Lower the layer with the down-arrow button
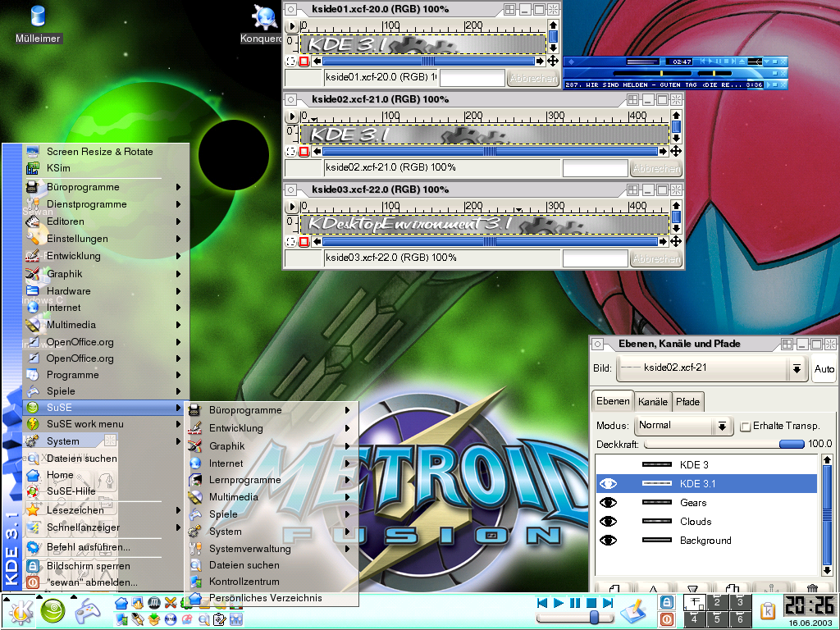 pos(692,588)
